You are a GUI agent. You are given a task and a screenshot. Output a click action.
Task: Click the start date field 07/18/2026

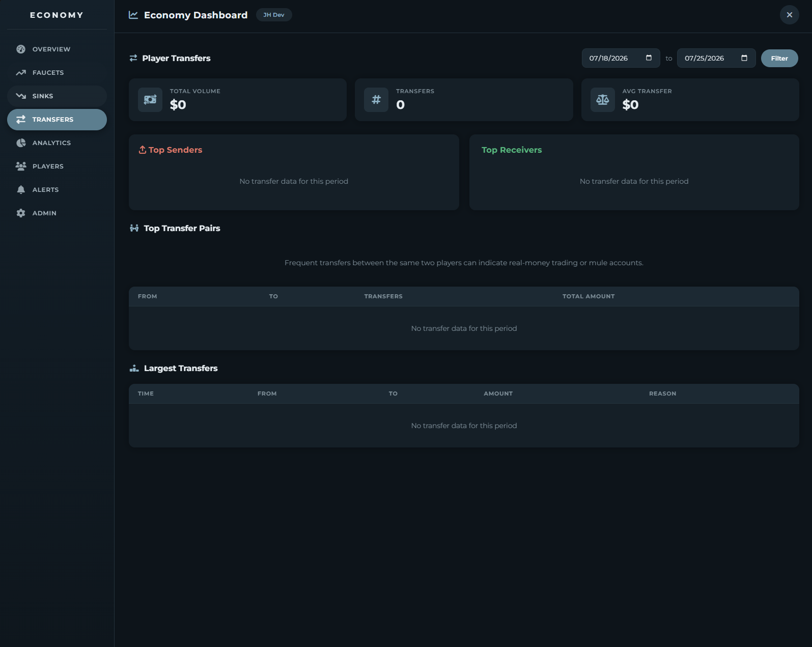621,58
